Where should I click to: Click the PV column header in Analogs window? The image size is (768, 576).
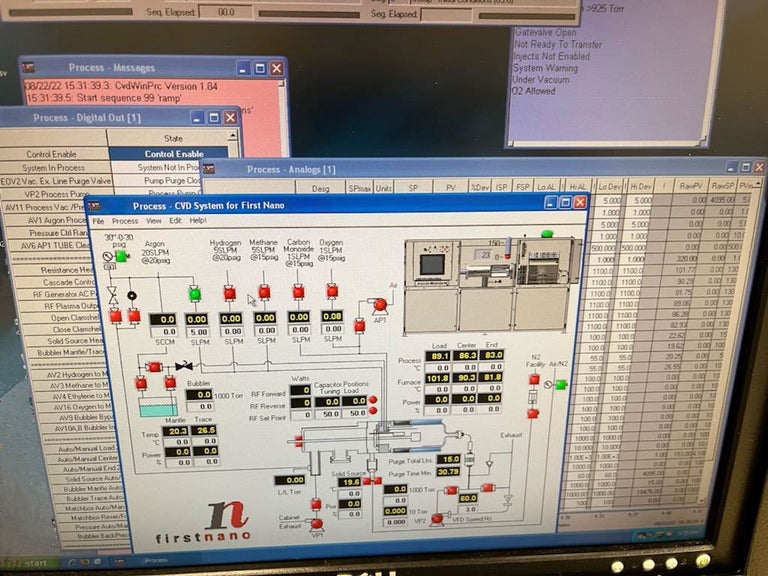click(x=450, y=187)
